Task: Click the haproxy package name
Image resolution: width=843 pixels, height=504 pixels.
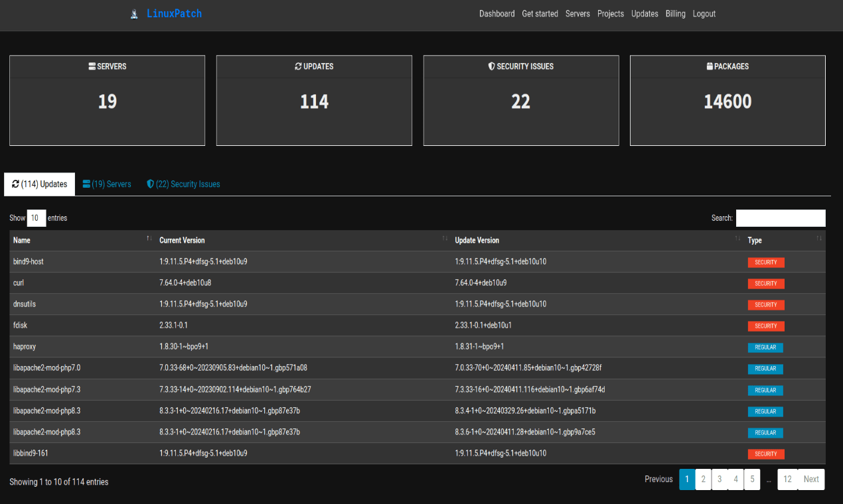Action: click(x=24, y=346)
